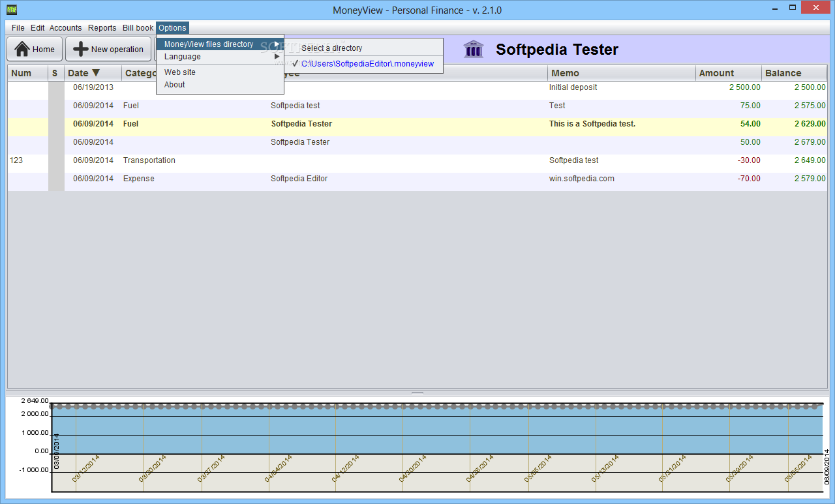This screenshot has width=835, height=504.
Task: Click the Home house icon
Action: [x=22, y=49]
